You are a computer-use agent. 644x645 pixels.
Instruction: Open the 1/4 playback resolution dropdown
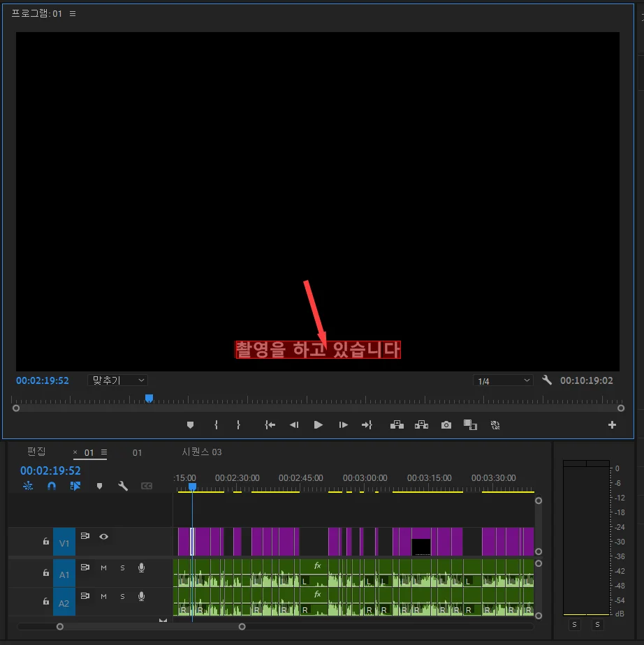503,381
